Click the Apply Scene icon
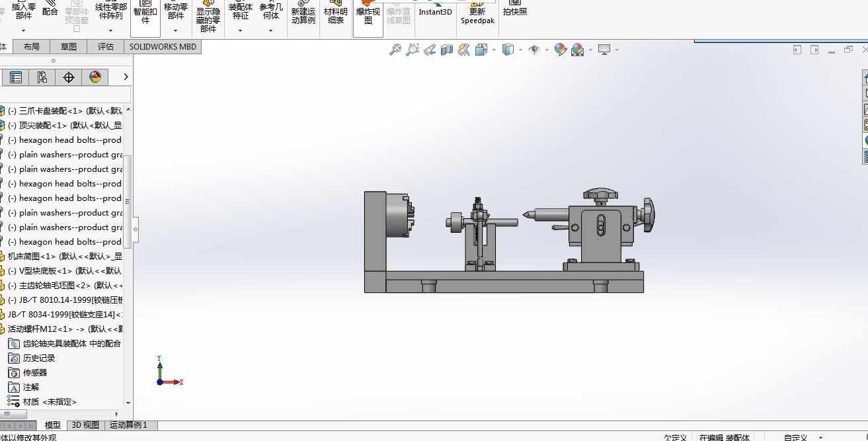 pos(577,50)
